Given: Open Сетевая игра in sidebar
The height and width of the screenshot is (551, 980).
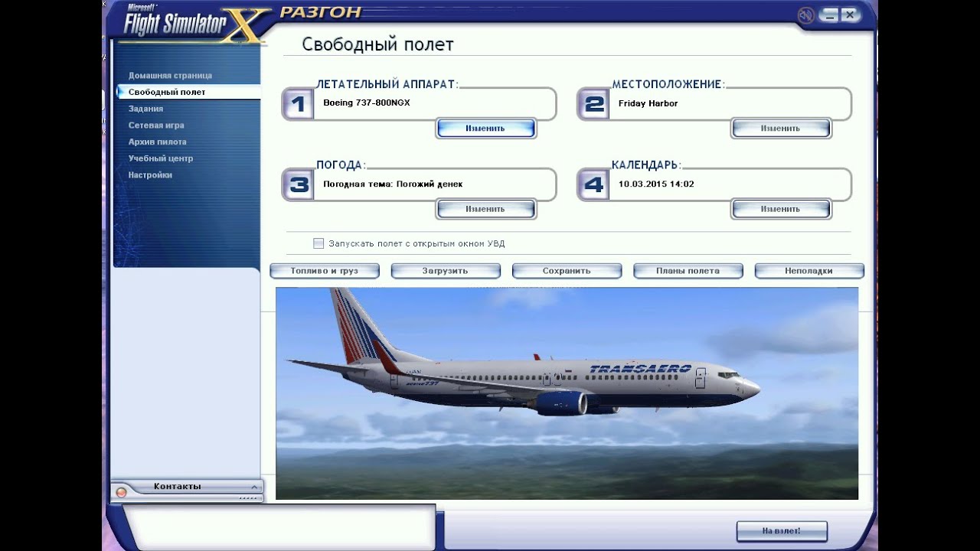Looking at the screenshot, I should [x=156, y=126].
